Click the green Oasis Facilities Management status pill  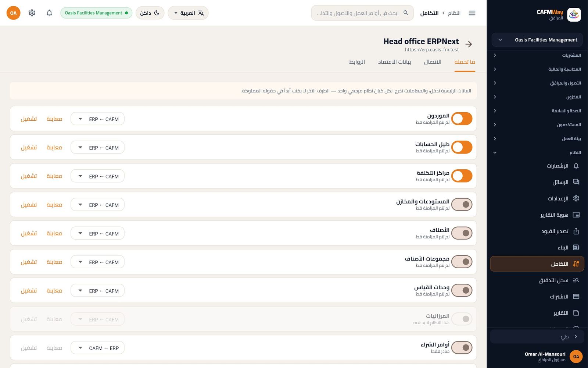pos(96,13)
